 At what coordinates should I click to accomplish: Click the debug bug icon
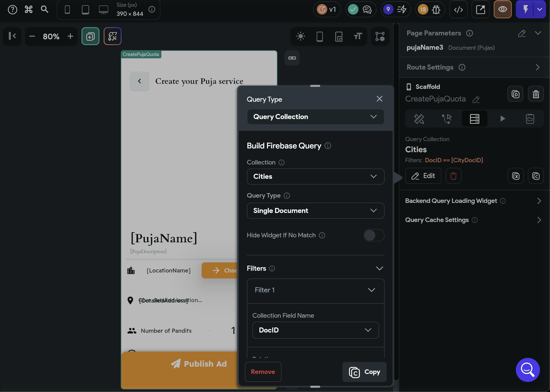tap(436, 10)
